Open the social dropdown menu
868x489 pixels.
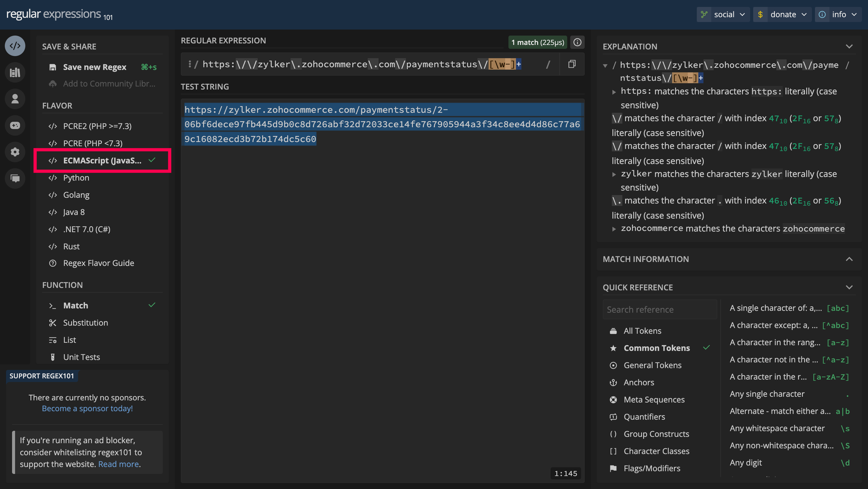click(723, 14)
